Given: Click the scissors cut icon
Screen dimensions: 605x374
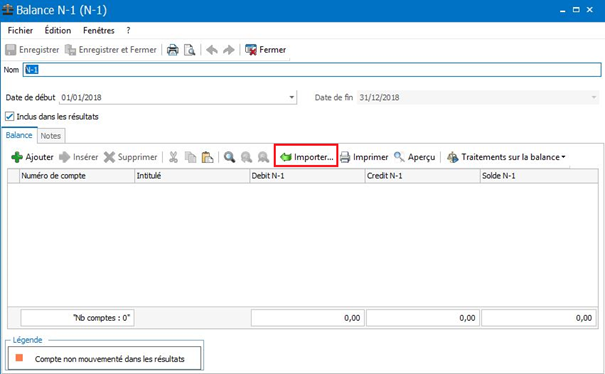Looking at the screenshot, I should point(173,157).
